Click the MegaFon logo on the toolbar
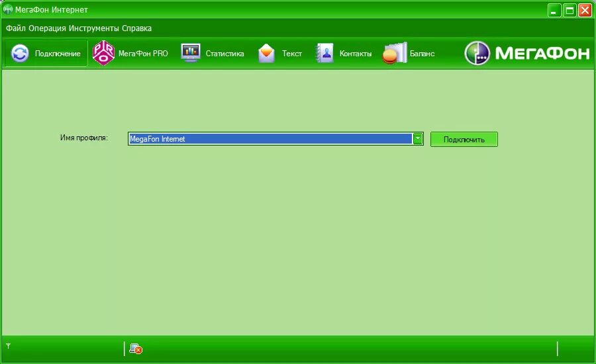Viewport: 596px width, 364px height. (527, 53)
